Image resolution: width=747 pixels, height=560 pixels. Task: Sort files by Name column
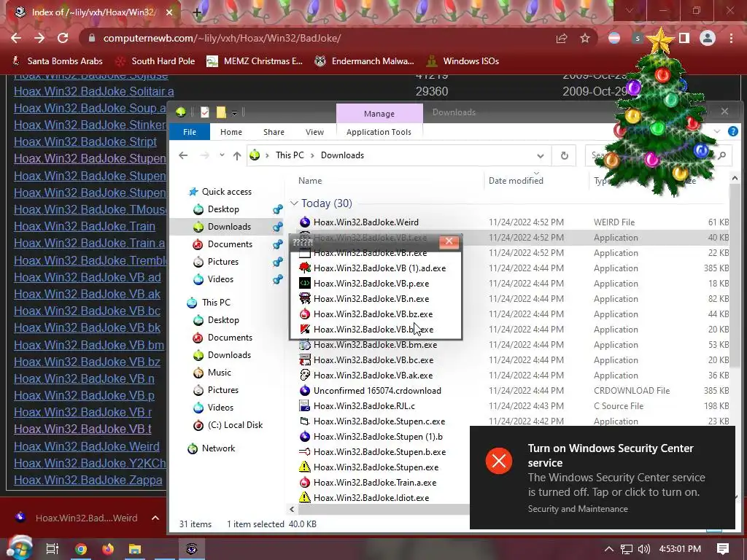pos(310,181)
